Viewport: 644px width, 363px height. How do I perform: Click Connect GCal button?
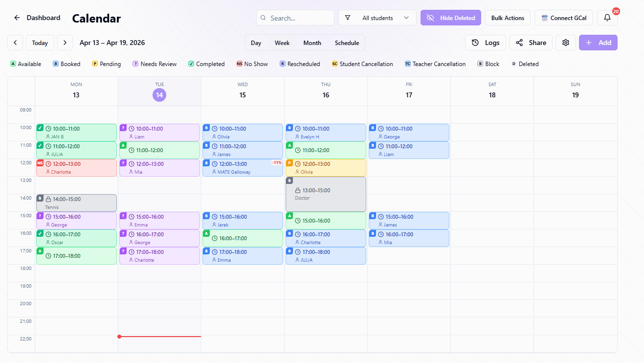(x=564, y=18)
